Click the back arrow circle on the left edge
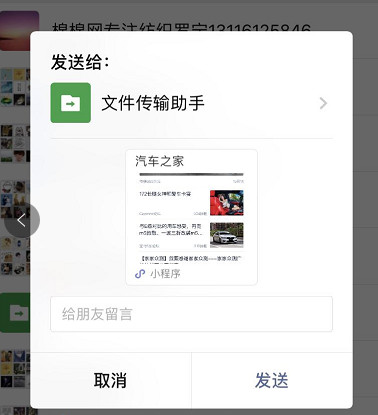Screen dimensions: 378x415 point(22,220)
